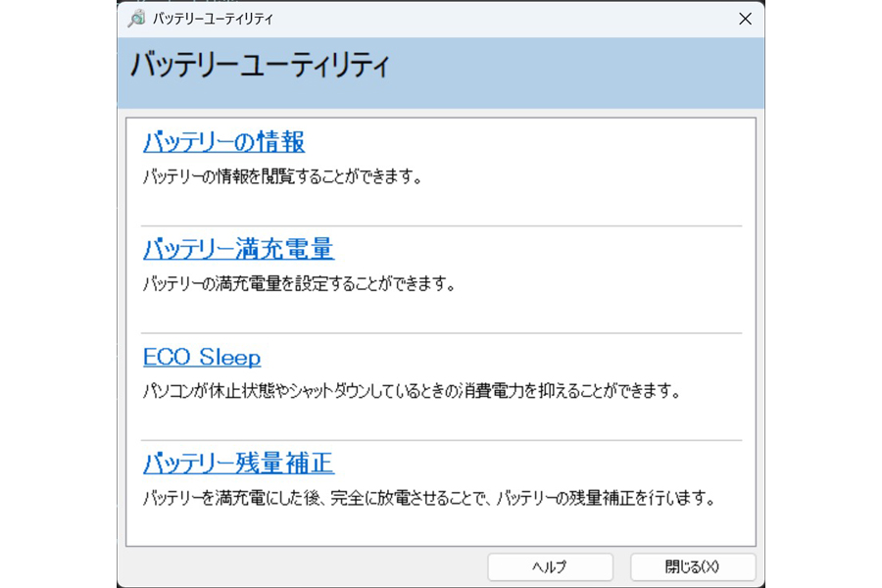Open the バッテリー残量補正 link

(238, 464)
